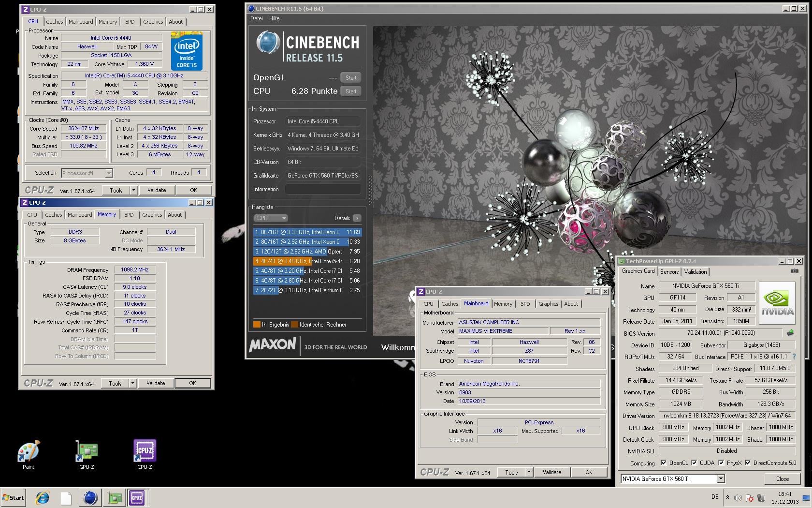Open the CPU dropdown in Cinebench Rangliste
The image size is (812, 508).
click(x=271, y=218)
